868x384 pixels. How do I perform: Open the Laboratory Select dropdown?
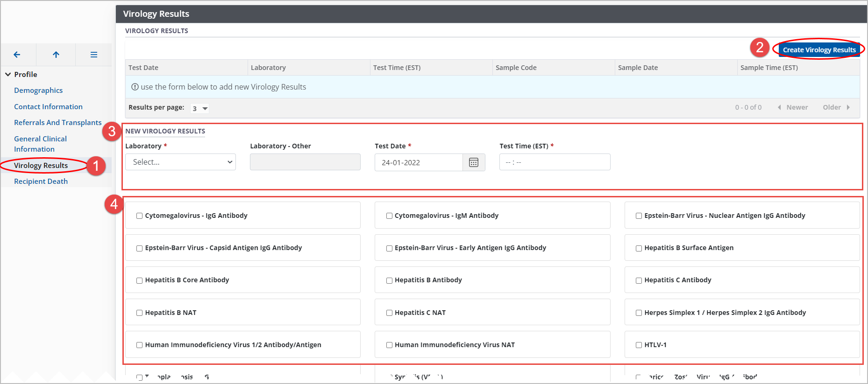pos(180,162)
